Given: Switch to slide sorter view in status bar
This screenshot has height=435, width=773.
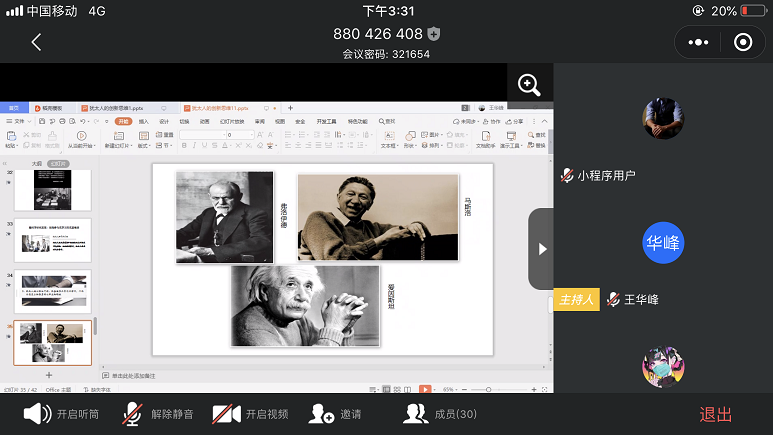Looking at the screenshot, I should (397, 389).
